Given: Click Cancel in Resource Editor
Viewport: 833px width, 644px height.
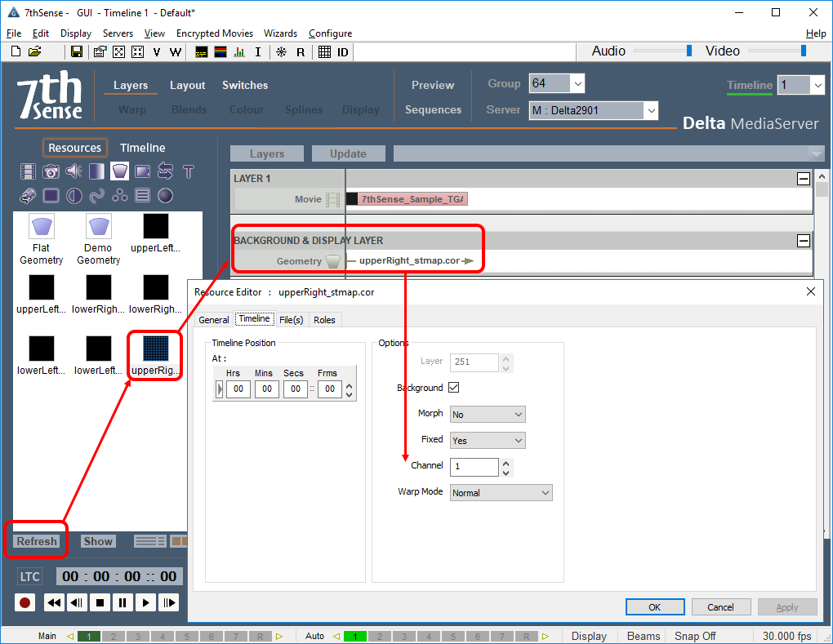Looking at the screenshot, I should click(720, 606).
